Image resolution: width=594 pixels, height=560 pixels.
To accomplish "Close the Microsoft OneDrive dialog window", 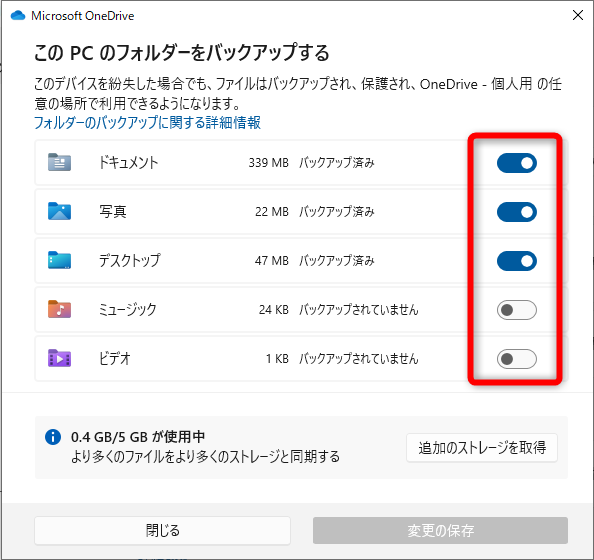I will pyautogui.click(x=578, y=15).
